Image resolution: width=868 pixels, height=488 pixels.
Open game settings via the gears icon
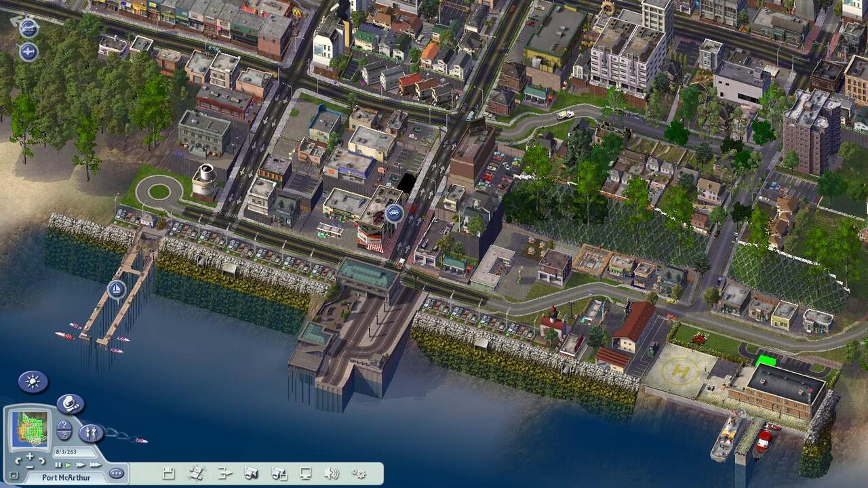point(359,473)
